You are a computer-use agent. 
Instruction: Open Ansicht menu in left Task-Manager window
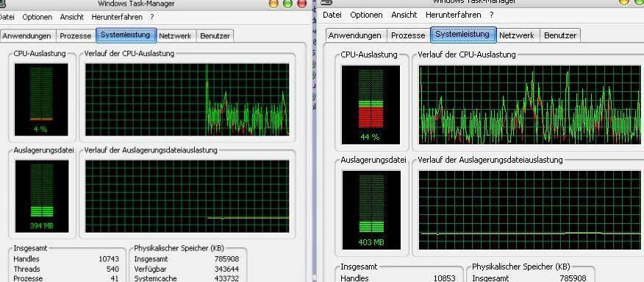point(71,17)
